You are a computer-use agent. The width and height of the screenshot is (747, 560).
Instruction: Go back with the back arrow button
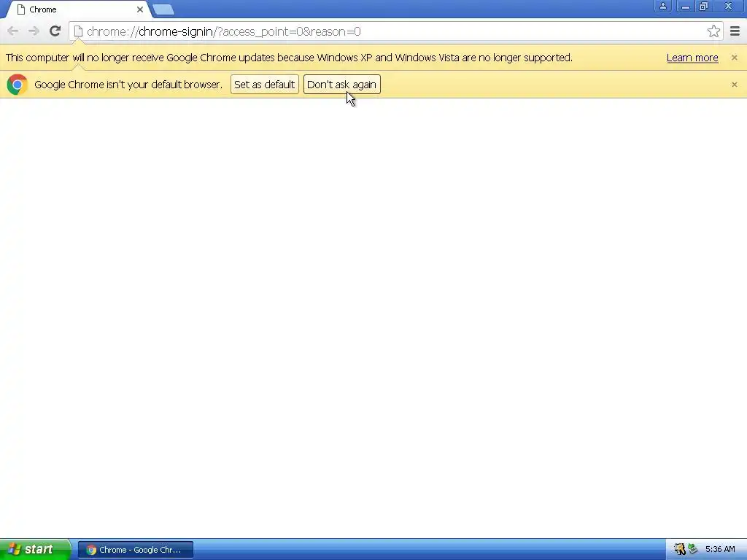(13, 31)
